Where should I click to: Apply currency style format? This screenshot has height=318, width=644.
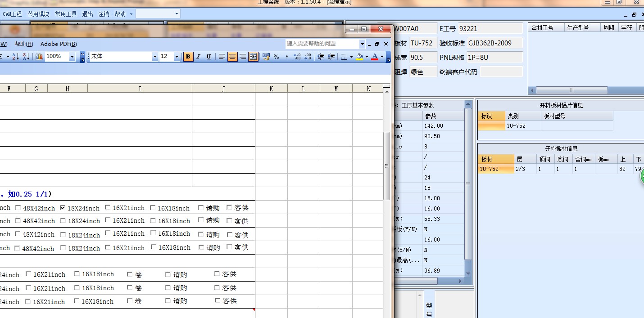click(x=266, y=57)
